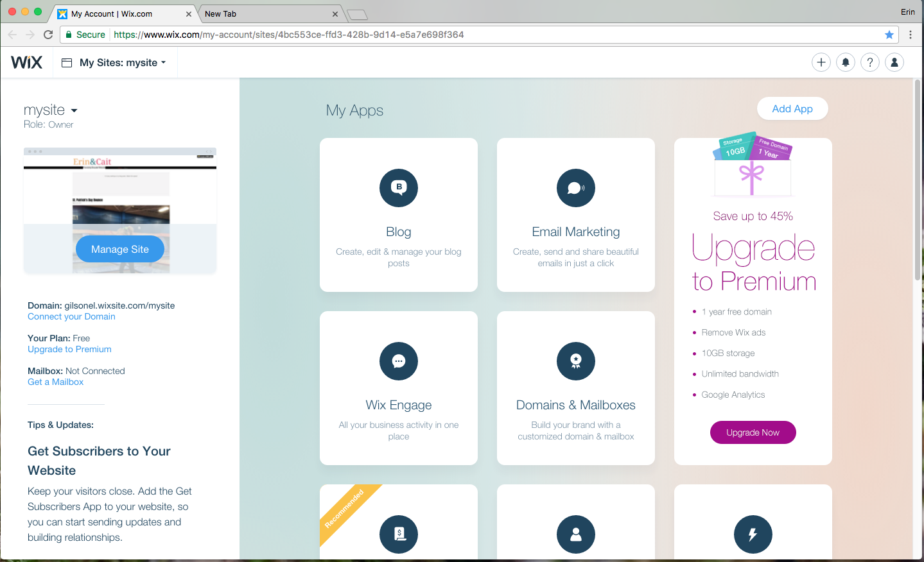Viewport: 924px width, 562px height.
Task: Open the new tab button
Action: coord(357,14)
